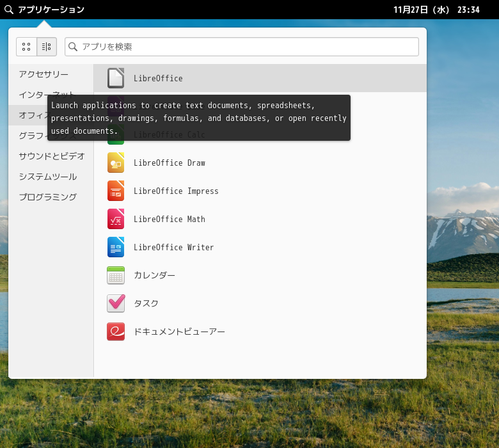Open the LibreOffice Impress icon

(116, 191)
